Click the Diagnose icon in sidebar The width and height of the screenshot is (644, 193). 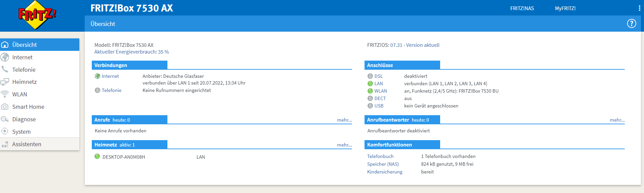[x=5, y=119]
